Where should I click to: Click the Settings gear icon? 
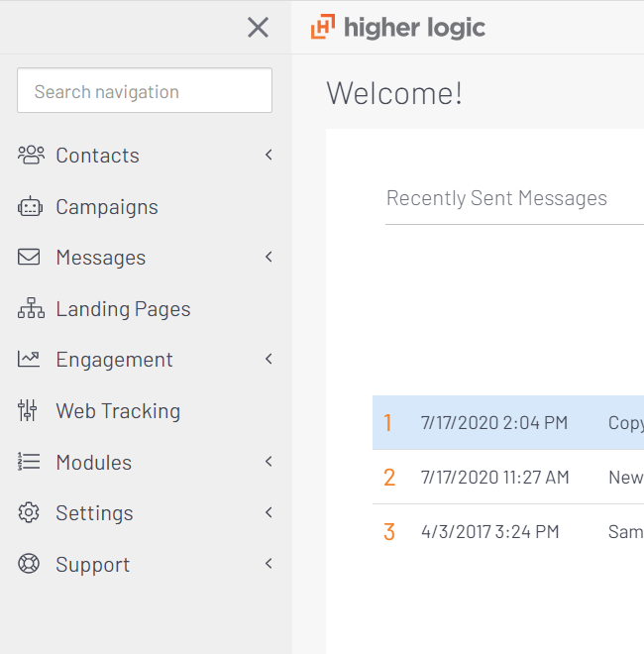[29, 512]
